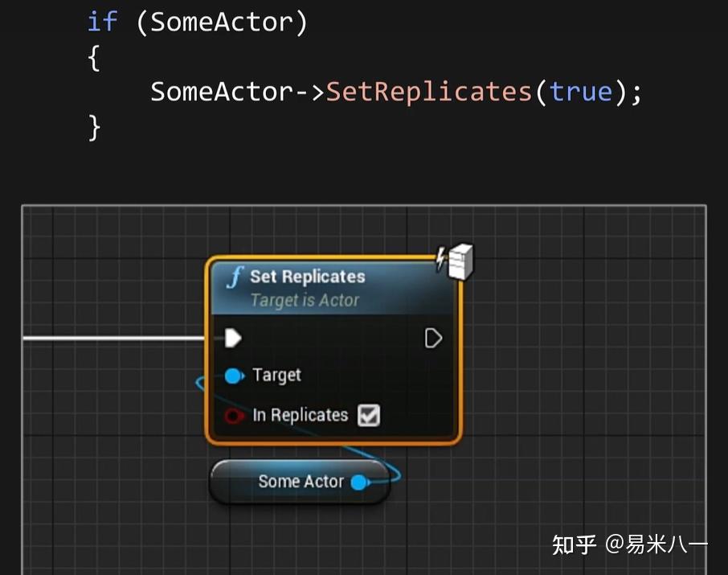The image size is (728, 575).
Task: Click the In Replicates pin label
Action: tap(300, 416)
